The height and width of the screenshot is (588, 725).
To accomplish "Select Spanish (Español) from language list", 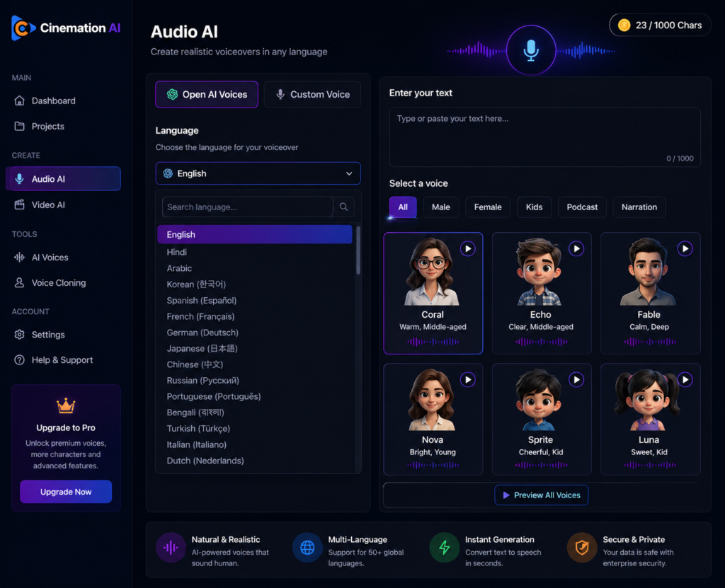I will 255,301.
